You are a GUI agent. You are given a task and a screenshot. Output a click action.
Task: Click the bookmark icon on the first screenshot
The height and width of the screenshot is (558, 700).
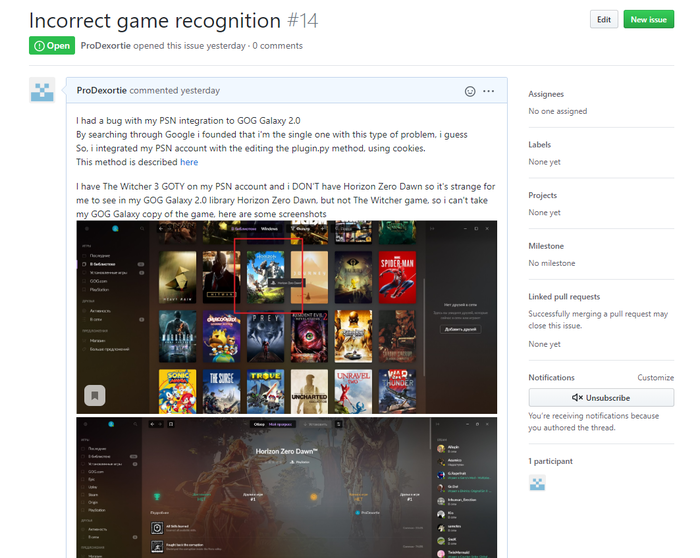[94, 394]
